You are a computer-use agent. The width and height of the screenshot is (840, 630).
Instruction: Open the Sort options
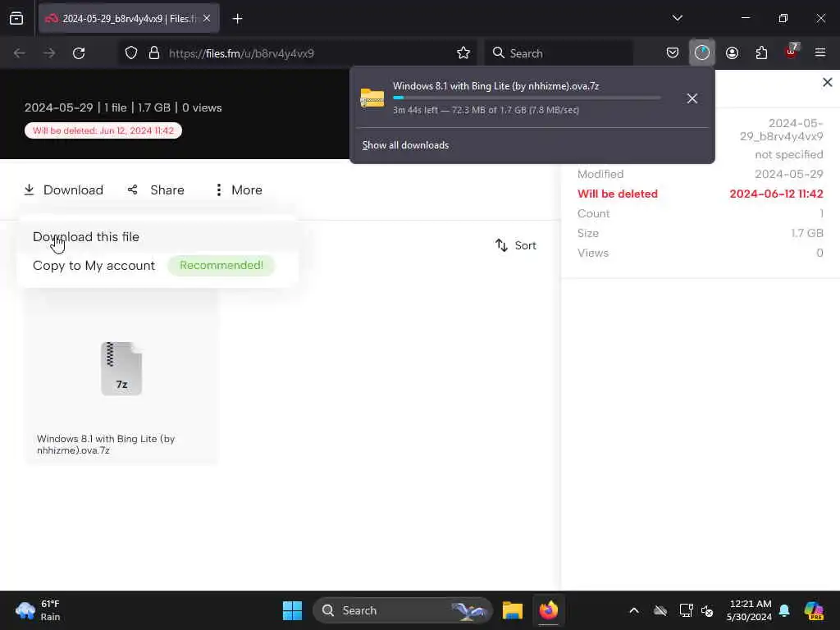(x=516, y=245)
